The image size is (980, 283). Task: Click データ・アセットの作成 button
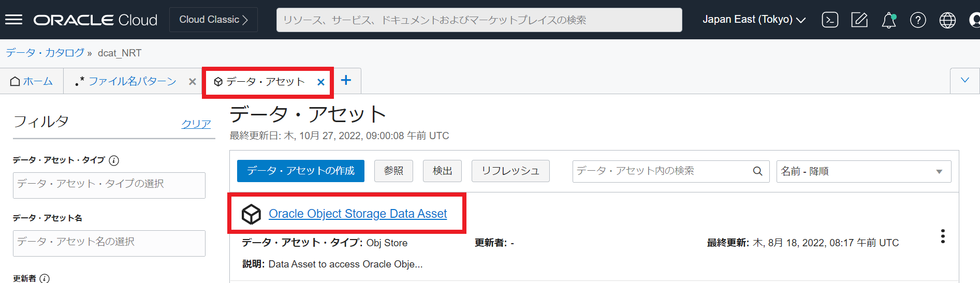coord(300,171)
